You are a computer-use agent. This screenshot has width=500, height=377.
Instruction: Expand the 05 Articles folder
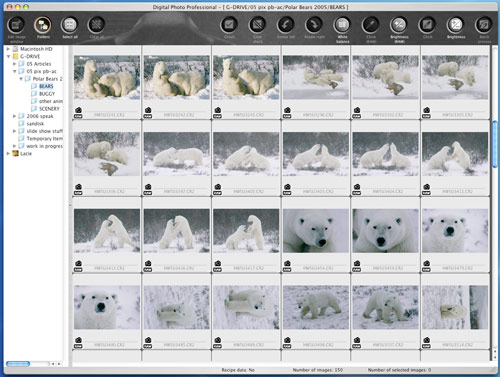click(14, 64)
